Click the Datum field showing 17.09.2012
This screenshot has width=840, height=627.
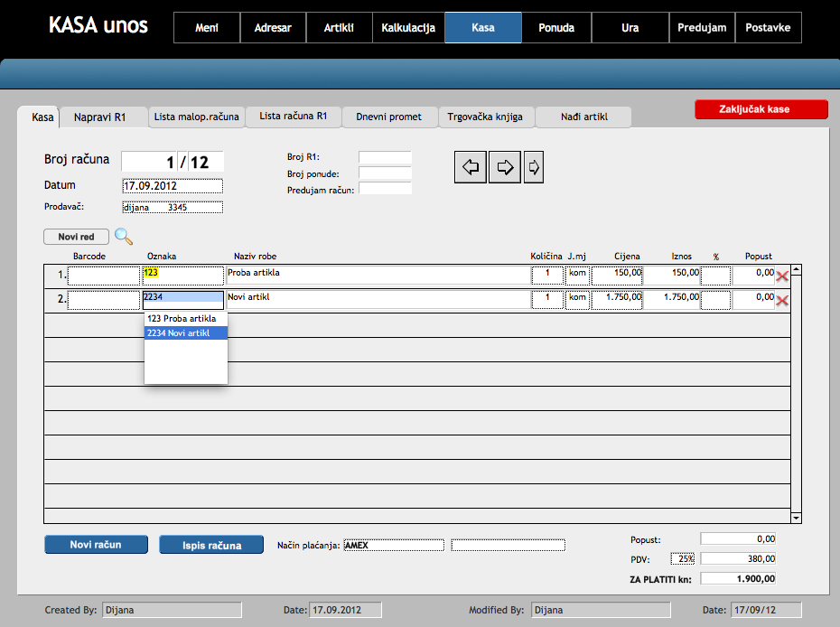click(173, 186)
